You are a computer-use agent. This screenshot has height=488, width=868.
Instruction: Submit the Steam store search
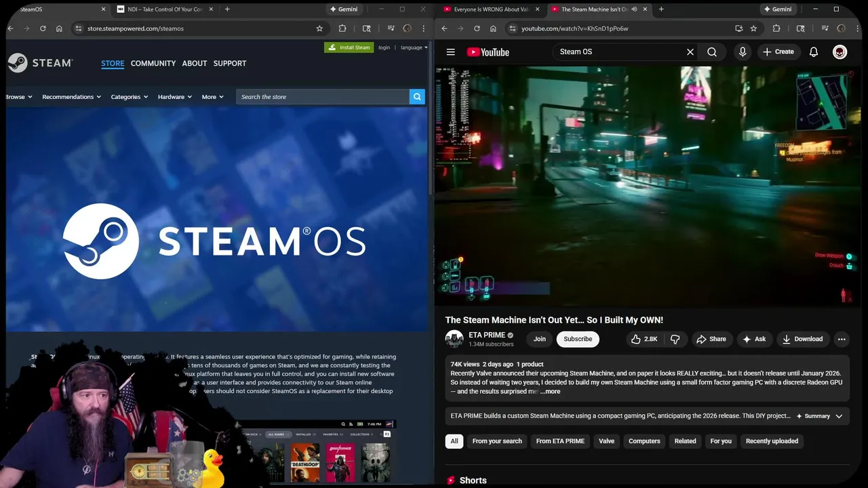(417, 97)
